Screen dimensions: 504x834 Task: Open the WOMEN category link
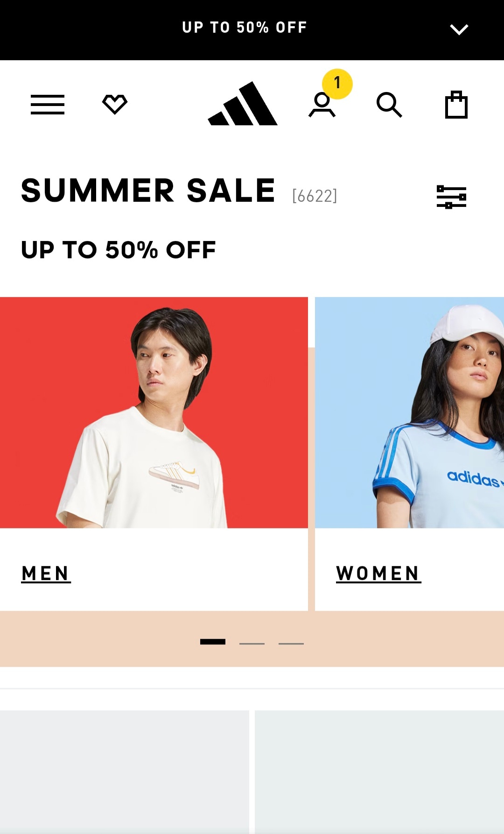click(x=378, y=573)
